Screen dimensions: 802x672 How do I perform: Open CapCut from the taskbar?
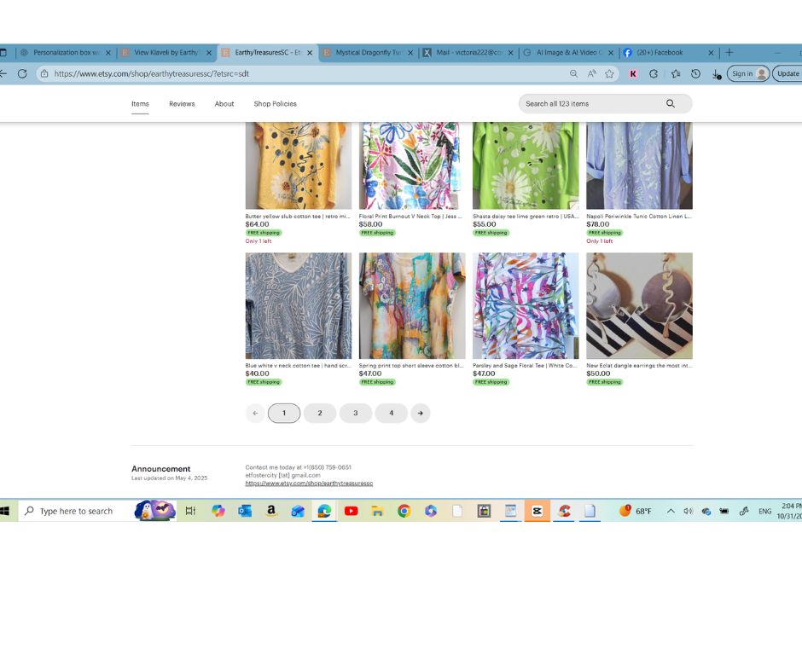[537, 510]
